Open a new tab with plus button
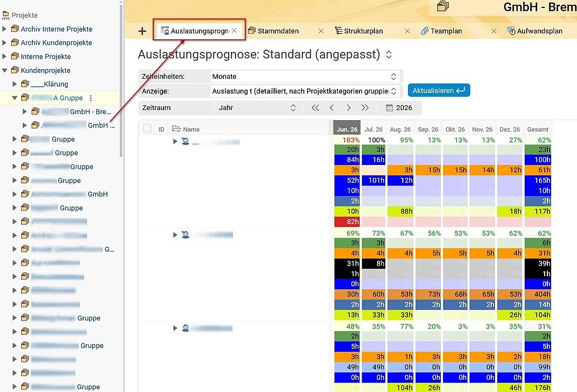Screen dimensions: 577x392 click(x=142, y=31)
